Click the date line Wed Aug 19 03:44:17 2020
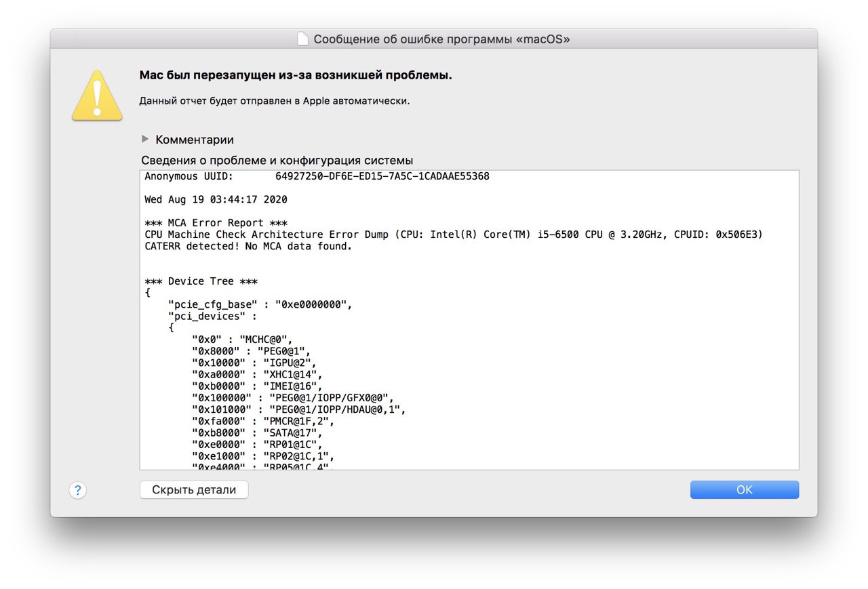 point(216,200)
